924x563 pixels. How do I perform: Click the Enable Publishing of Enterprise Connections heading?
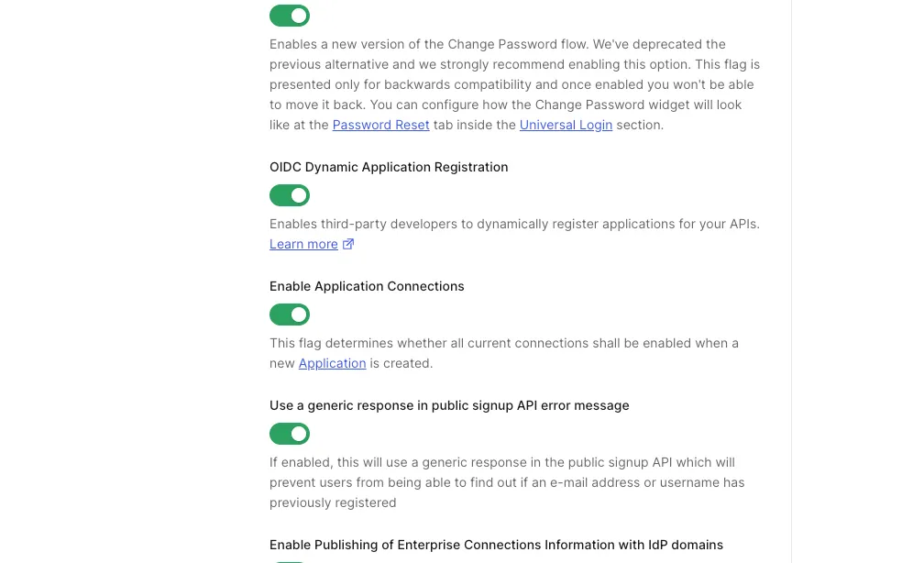[496, 545]
